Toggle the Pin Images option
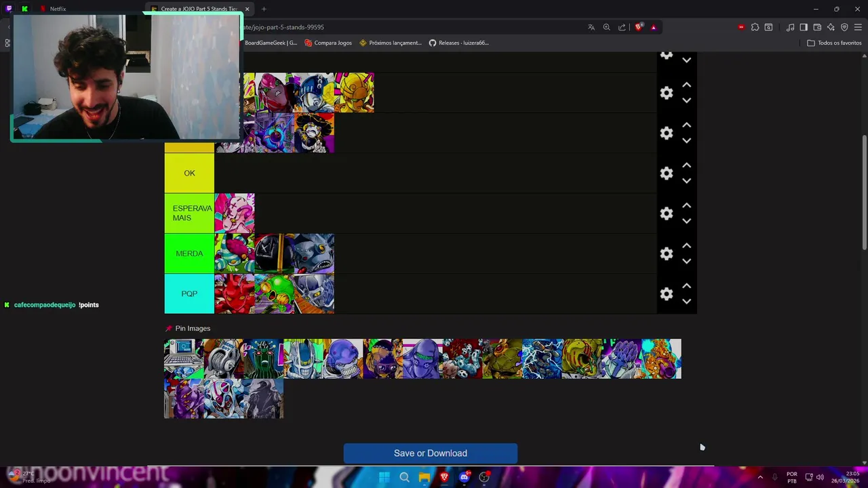Image resolution: width=868 pixels, height=488 pixels. [x=188, y=328]
